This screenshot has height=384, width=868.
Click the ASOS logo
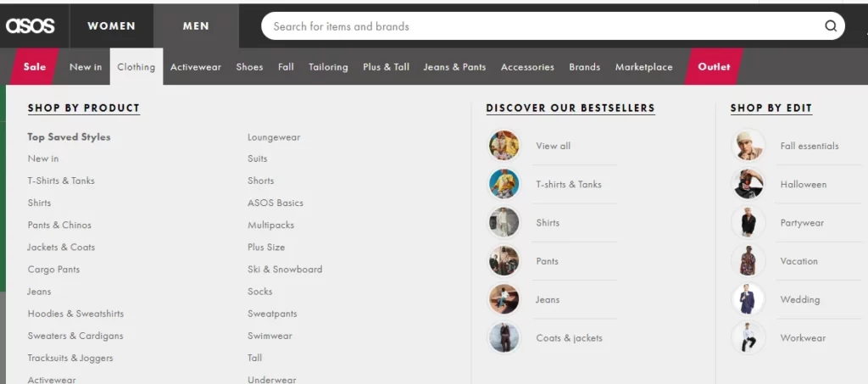point(31,26)
